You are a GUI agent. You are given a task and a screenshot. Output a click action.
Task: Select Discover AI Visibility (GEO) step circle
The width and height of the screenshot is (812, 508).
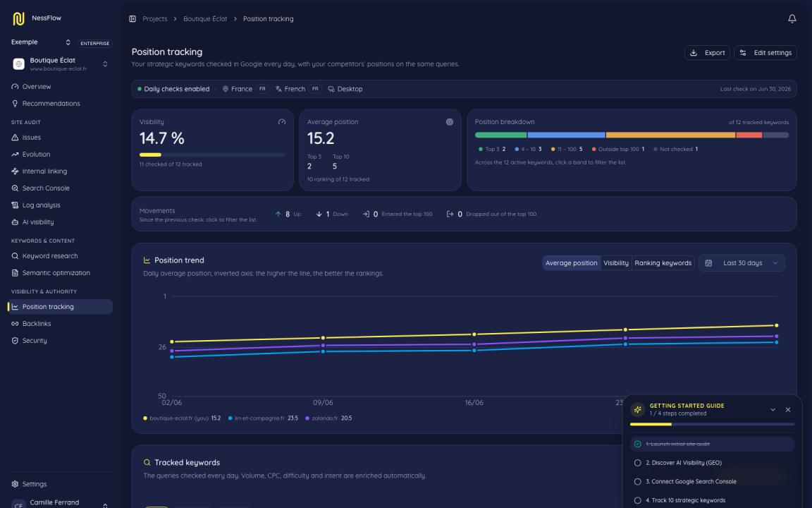point(637,463)
